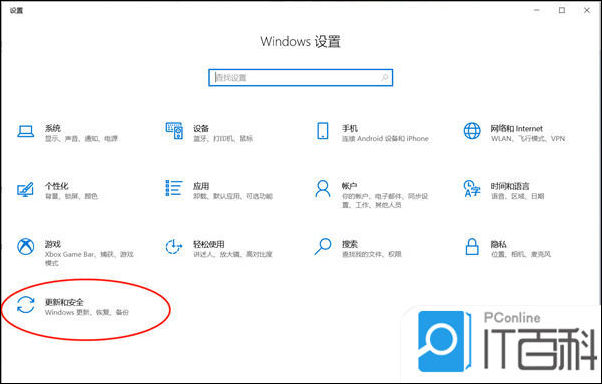Screen dimensions: 602x384
Task: Click the '连接 Android 设备和 iPhone' description
Action: point(385,139)
